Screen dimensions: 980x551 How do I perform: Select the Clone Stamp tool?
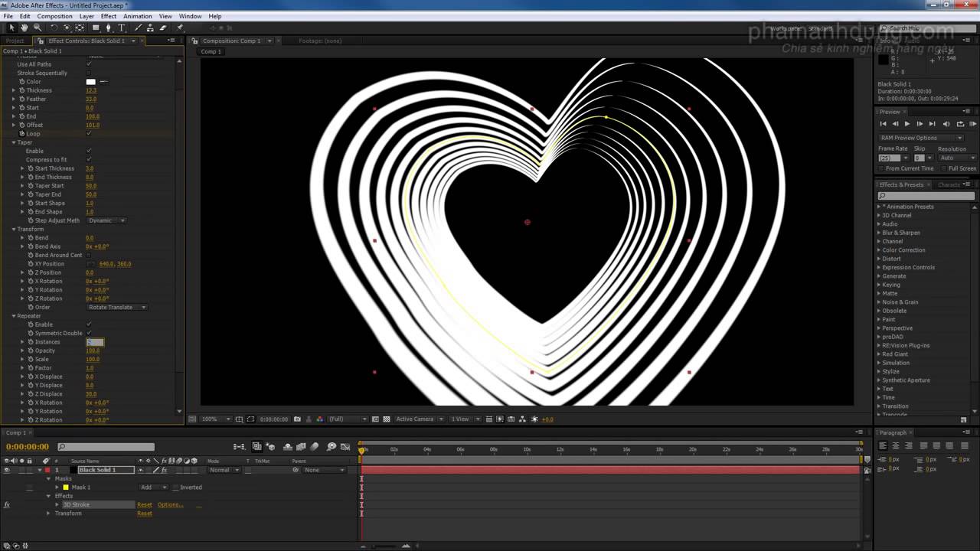pos(151,28)
